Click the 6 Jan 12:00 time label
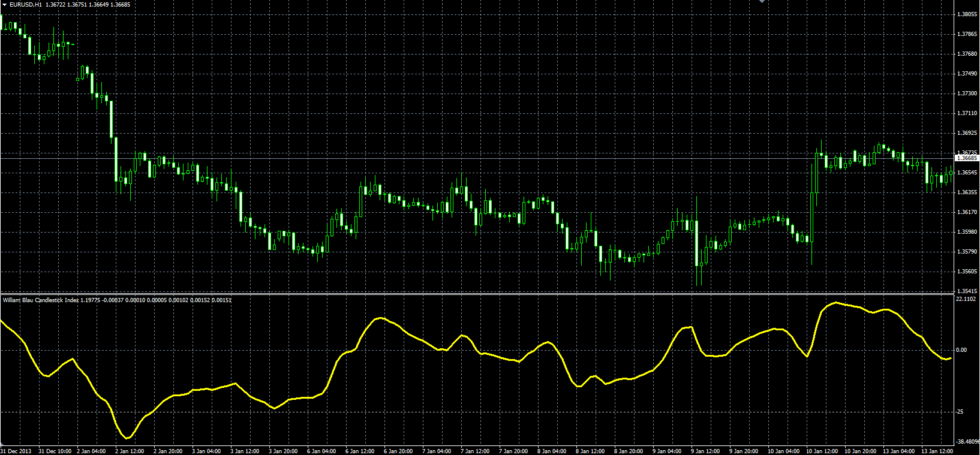 point(360,451)
